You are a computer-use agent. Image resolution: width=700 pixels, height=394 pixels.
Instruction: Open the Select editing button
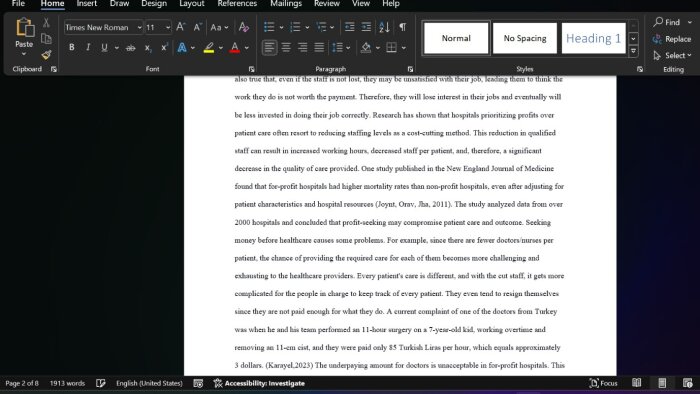point(672,56)
